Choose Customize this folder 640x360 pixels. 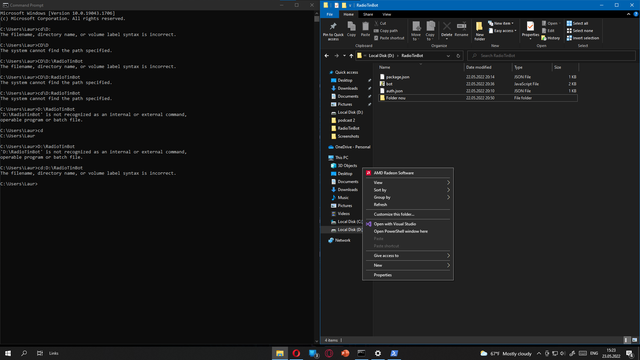click(408, 214)
